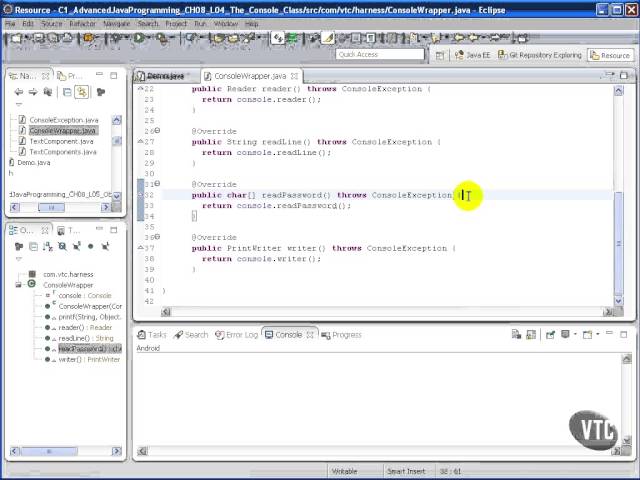This screenshot has width=640, height=480.
Task: Switch to the Java EE perspective
Action: tap(473, 55)
